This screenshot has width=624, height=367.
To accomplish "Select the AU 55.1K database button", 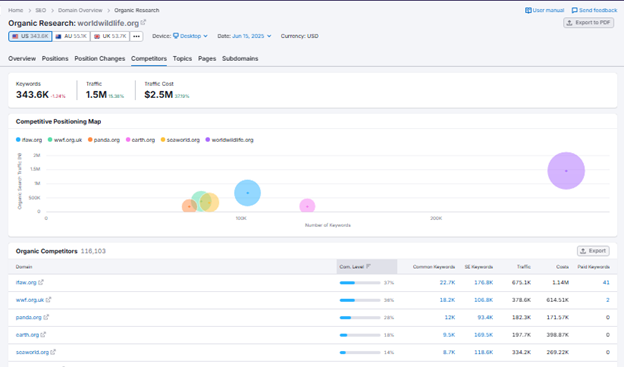I will (x=71, y=36).
